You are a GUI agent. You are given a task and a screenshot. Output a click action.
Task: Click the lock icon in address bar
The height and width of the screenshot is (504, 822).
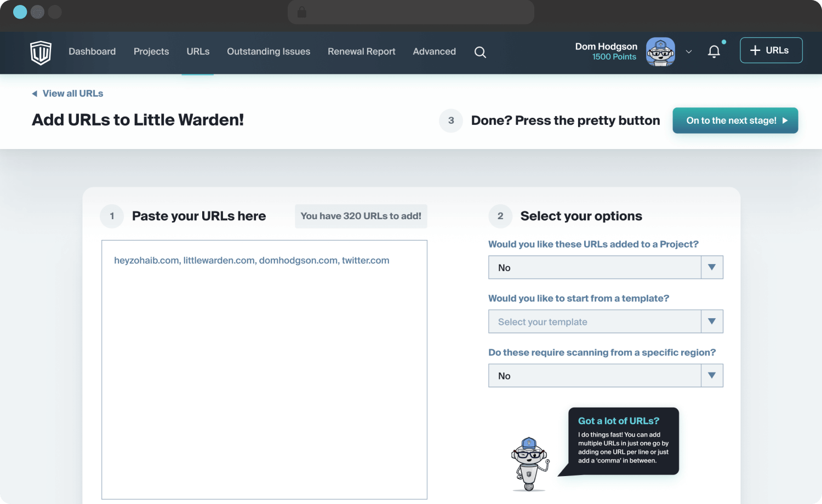tap(301, 12)
